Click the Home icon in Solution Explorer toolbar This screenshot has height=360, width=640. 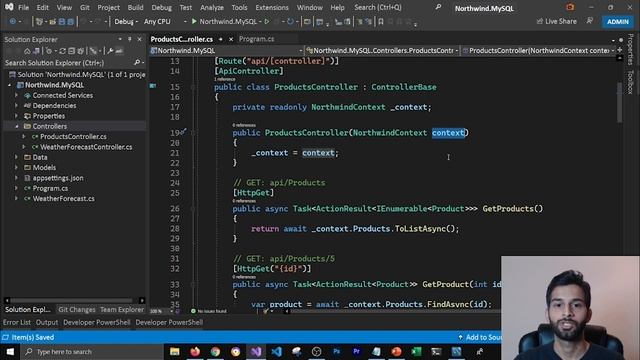27,51
